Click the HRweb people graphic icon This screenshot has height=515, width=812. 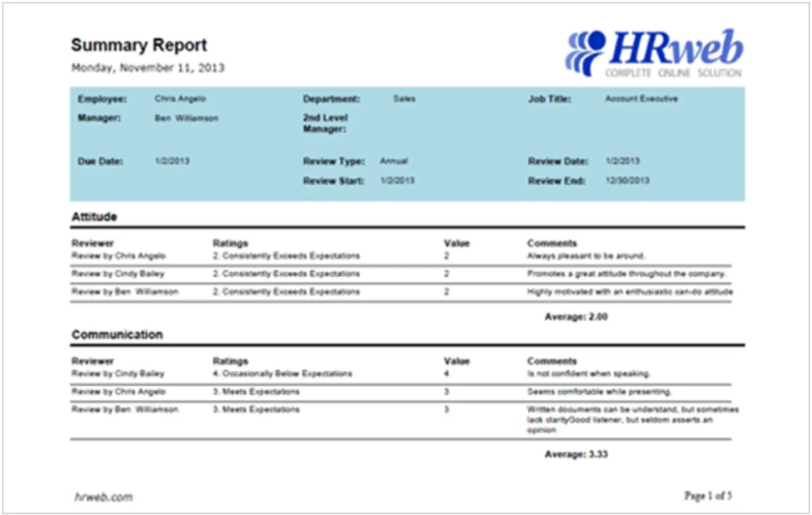[589, 46]
